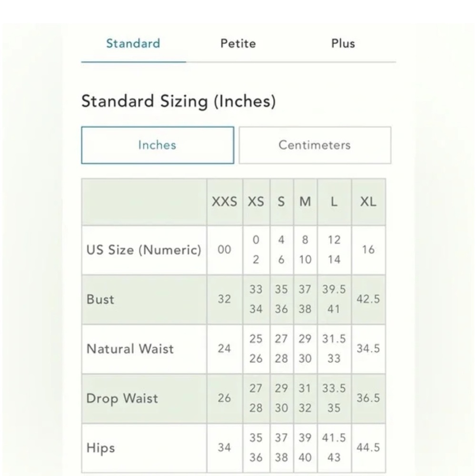Switch to the Standard sizing tab
The image size is (476, 476).
(133, 44)
